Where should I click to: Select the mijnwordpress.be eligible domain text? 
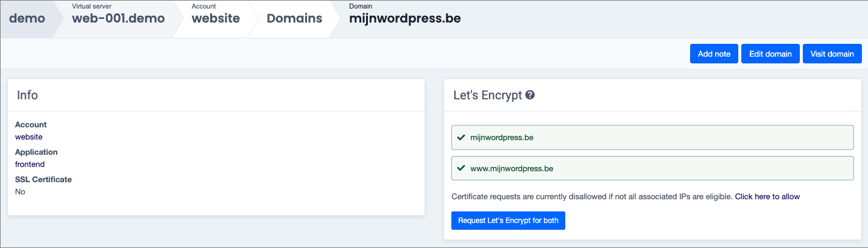pyautogui.click(x=502, y=138)
